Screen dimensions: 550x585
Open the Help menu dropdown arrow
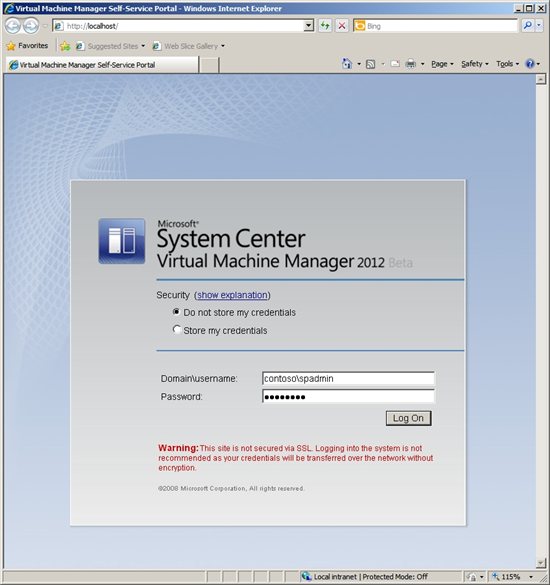538,64
